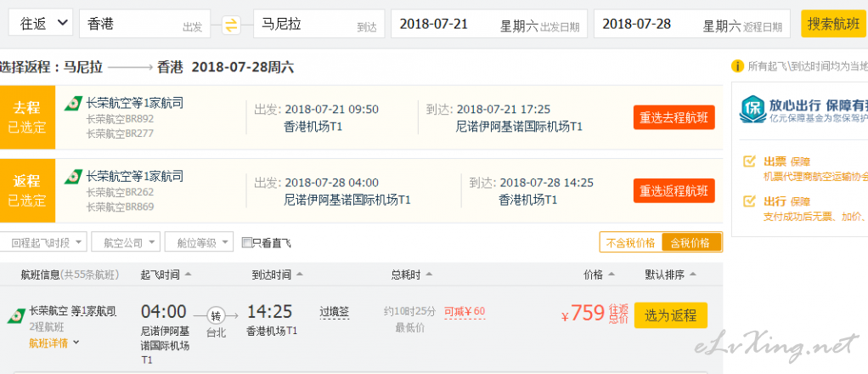The height and width of the screenshot is (374, 868).
Task: Click the 出票 保障 checkmark icon
Action: pyautogui.click(x=749, y=161)
